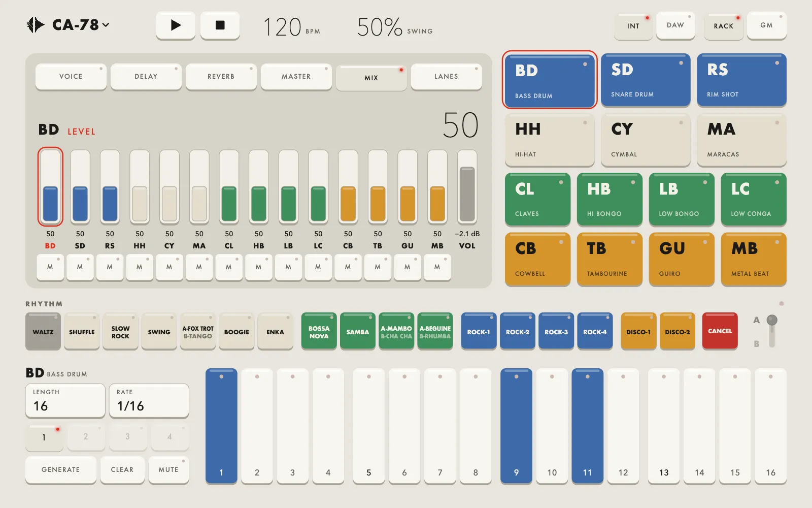Select the MB Metal Beat pad
812x508 pixels.
(754, 259)
